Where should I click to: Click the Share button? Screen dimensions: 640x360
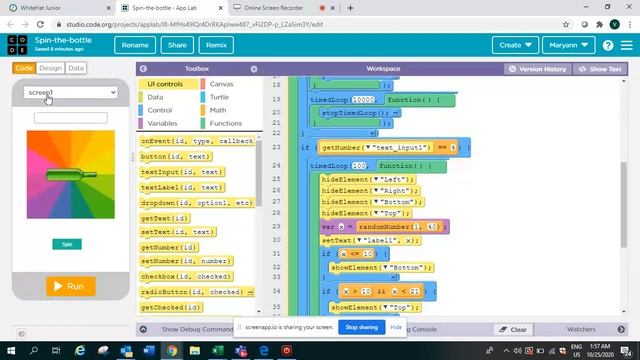click(x=177, y=45)
